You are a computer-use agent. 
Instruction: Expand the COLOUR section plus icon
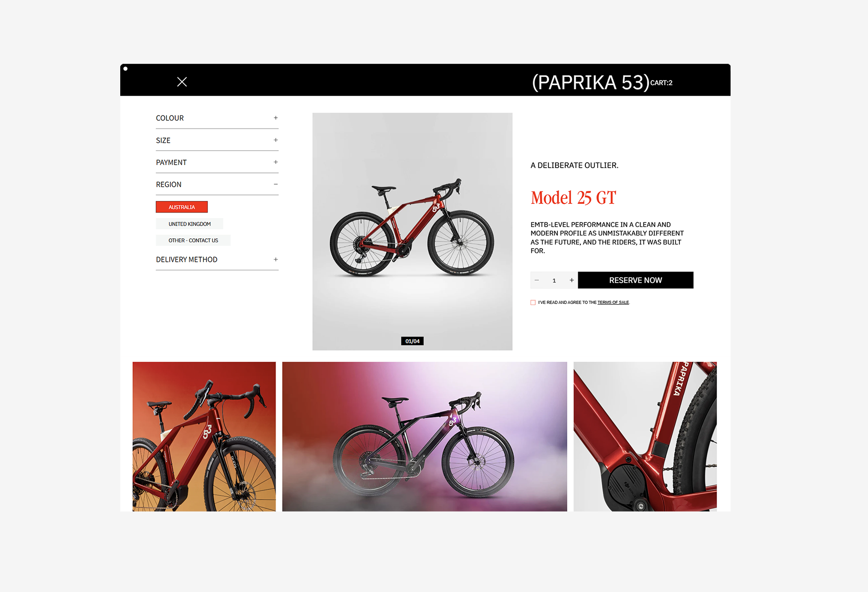[x=276, y=118]
